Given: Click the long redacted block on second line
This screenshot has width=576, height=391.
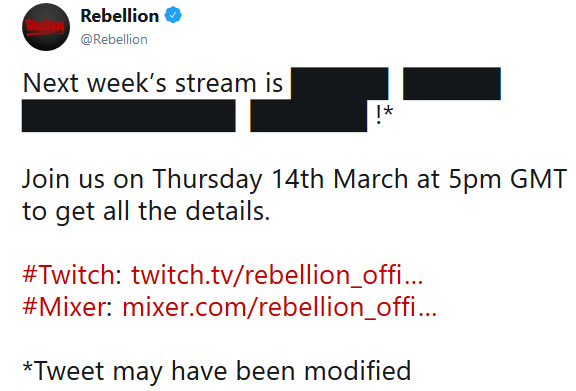Looking at the screenshot, I should pos(129,115).
